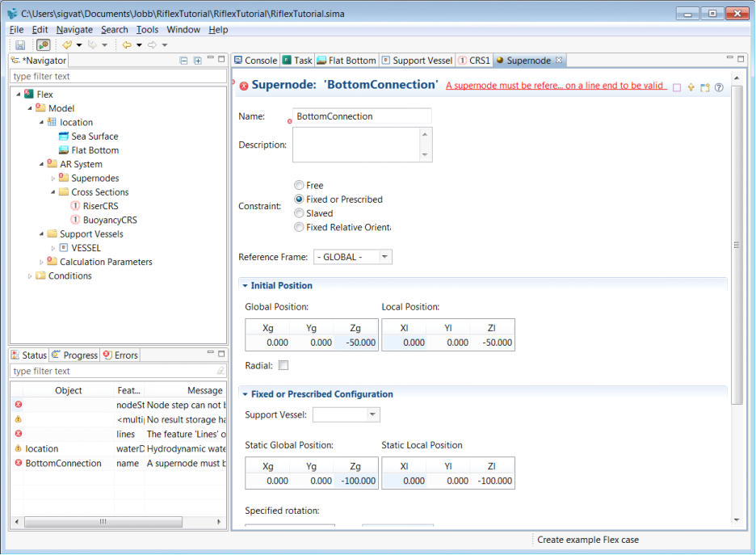Select the Free constraint option

coord(300,186)
